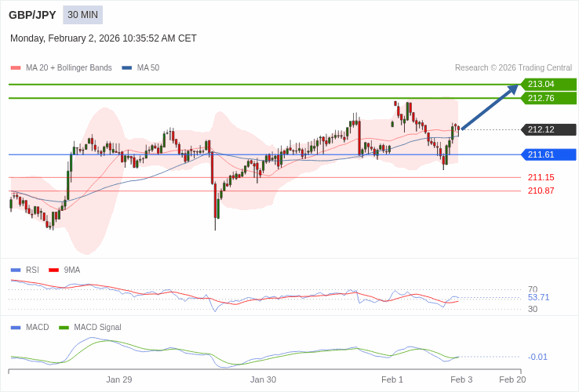Viewport: 579px width, 392px height.
Task: Click the blue MA 50 legend swatch
Action: (x=127, y=68)
